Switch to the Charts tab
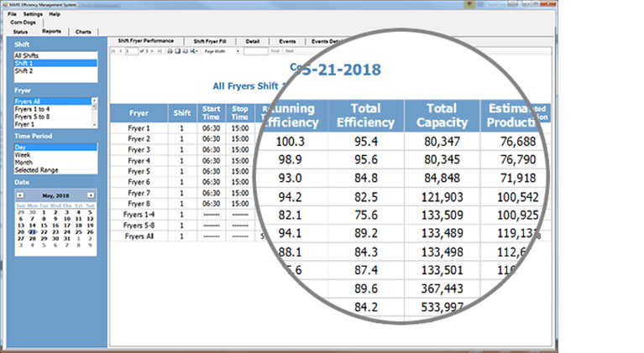The width and height of the screenshot is (644, 353). (x=83, y=32)
